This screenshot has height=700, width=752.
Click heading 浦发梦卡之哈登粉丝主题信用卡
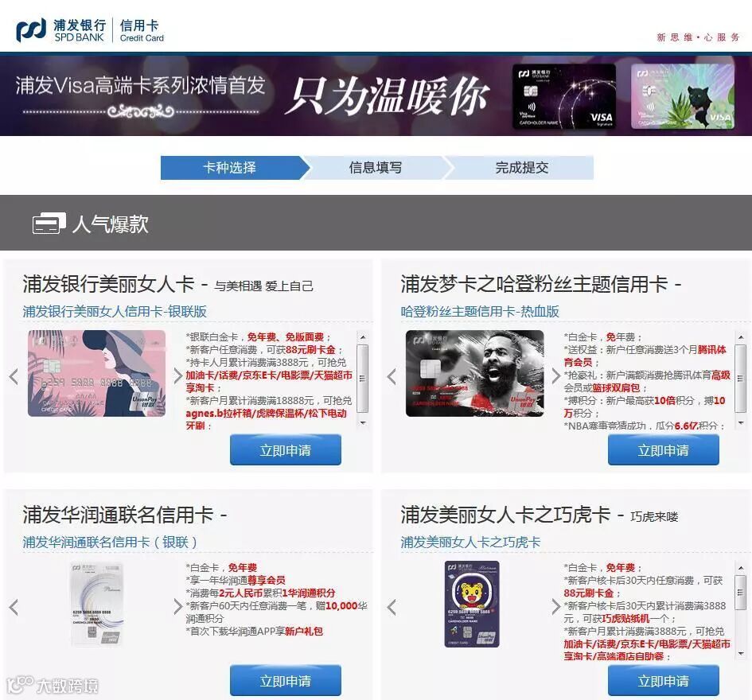[535, 284]
